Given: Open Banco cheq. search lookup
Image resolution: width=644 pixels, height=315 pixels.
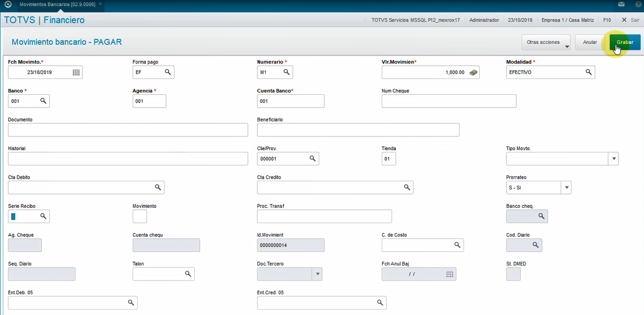Looking at the screenshot, I should point(541,216).
